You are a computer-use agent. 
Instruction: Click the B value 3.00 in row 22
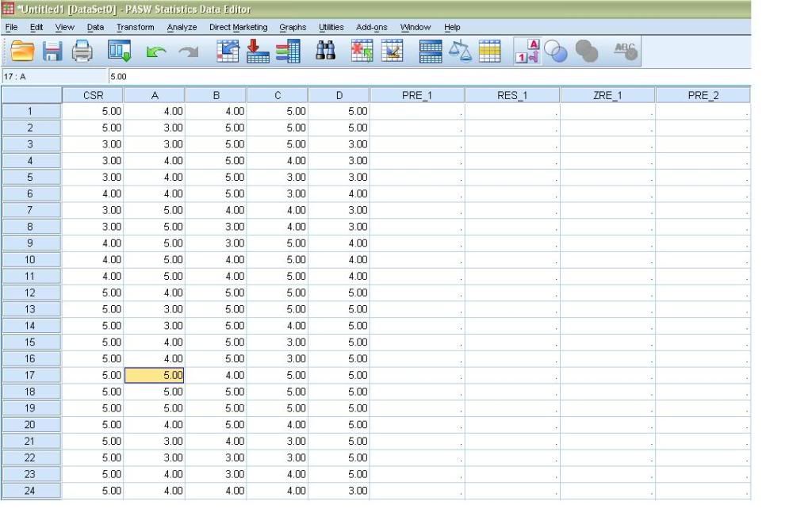(216, 457)
